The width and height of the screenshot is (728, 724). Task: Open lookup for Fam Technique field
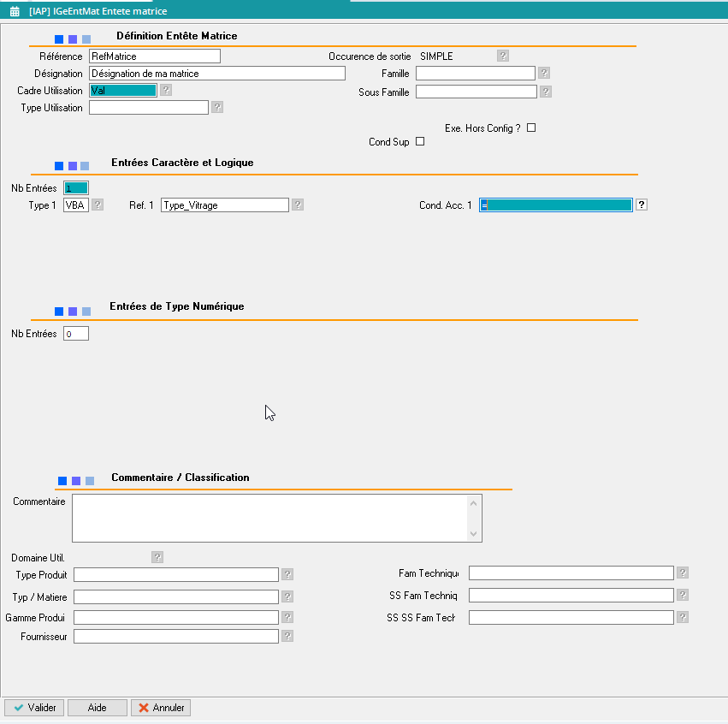pos(682,573)
